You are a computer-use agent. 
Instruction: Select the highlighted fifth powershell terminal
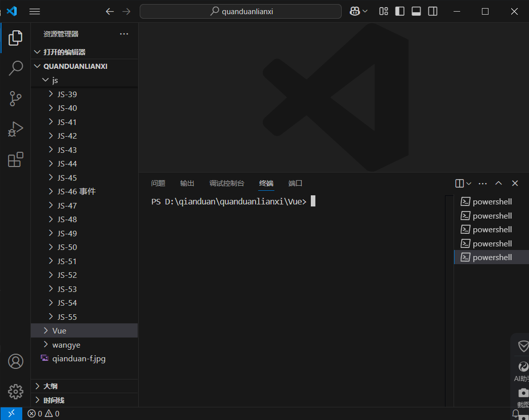tap(492, 258)
